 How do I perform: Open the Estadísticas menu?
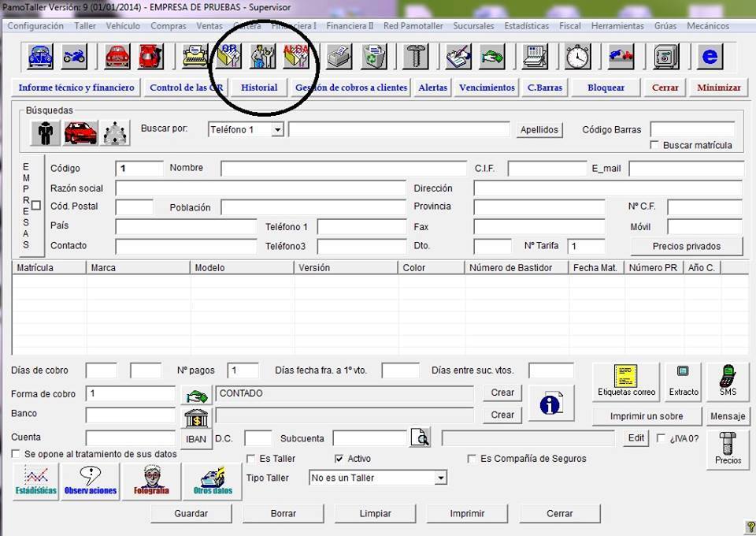point(527,26)
